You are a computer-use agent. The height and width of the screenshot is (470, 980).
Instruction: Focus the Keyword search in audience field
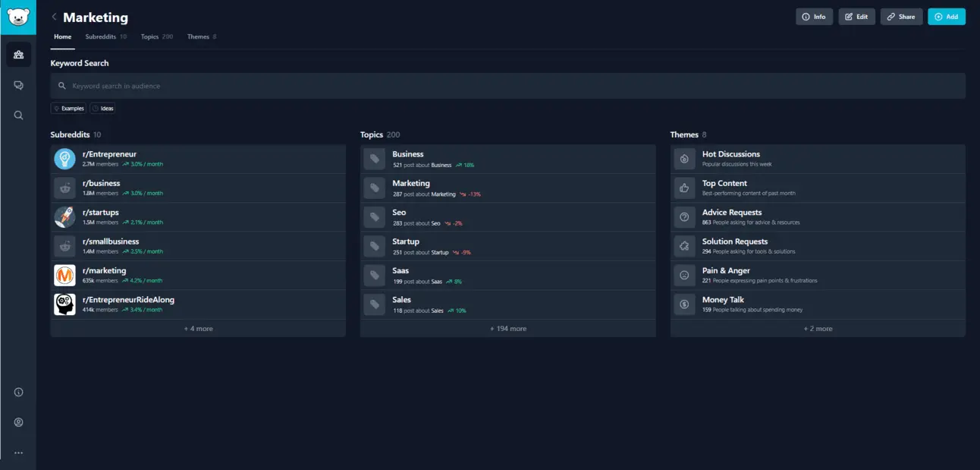tap(507, 86)
